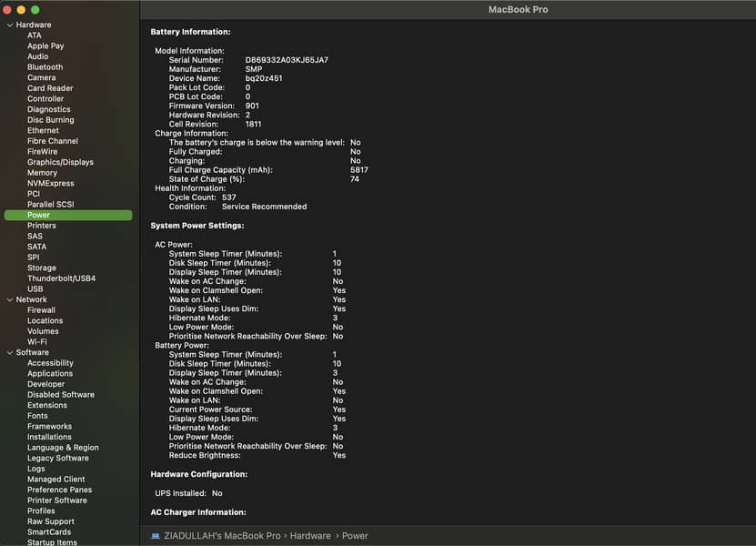Select SAS in the sidebar
The image size is (756, 546).
[35, 237]
